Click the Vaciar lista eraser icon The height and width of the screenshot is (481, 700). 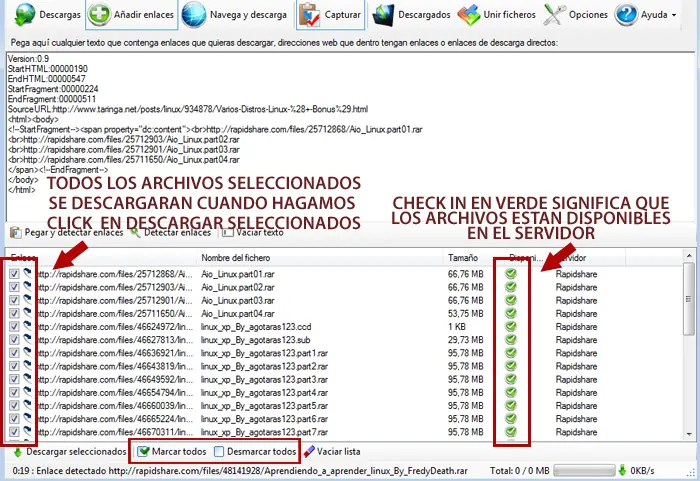pos(308,452)
